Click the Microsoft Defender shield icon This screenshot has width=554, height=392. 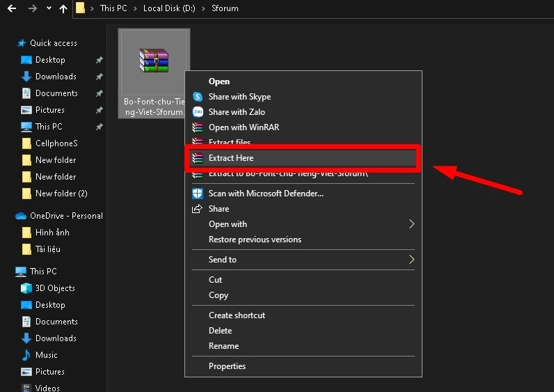coord(198,194)
